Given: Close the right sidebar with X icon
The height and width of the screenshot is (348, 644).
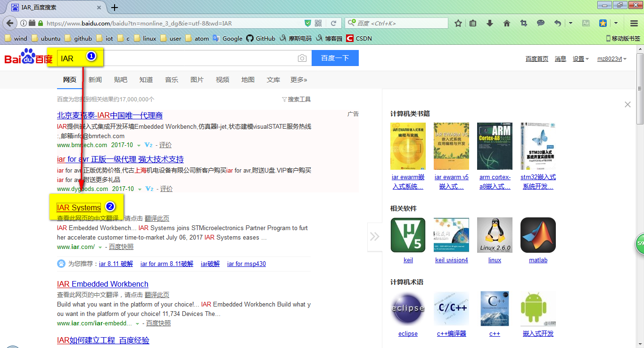Looking at the screenshot, I should [627, 104].
